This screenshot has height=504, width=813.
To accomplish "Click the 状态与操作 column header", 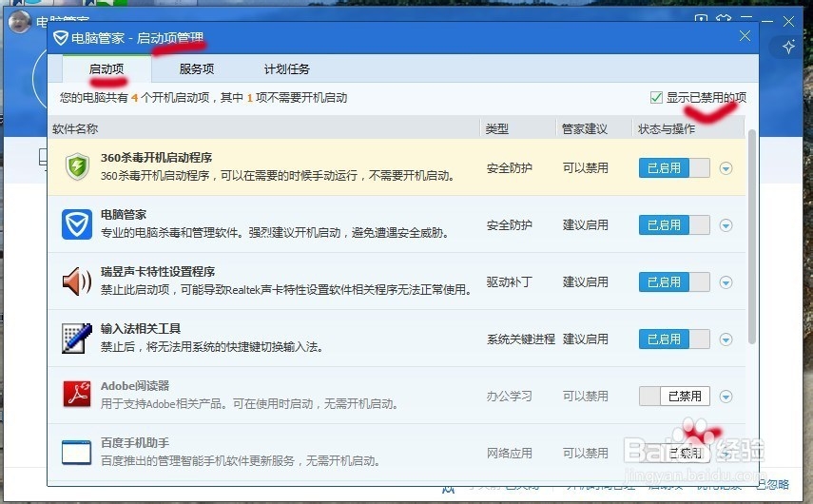I will tap(667, 128).
